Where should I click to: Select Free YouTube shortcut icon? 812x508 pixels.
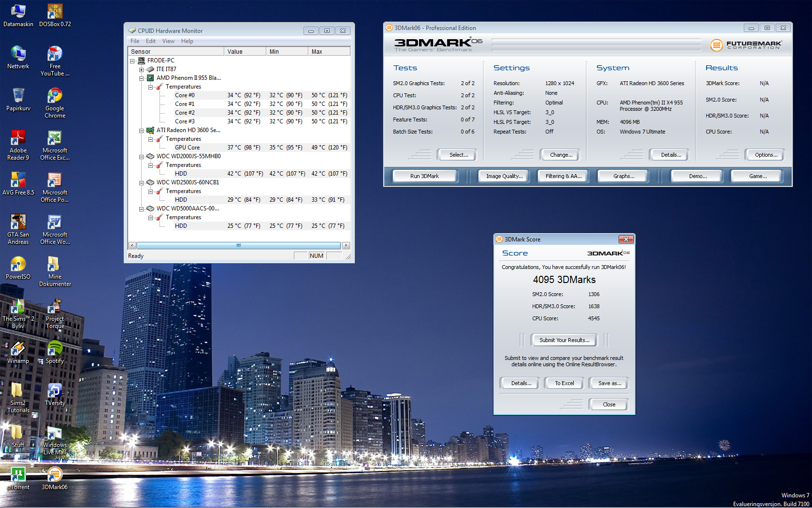pos(55,60)
